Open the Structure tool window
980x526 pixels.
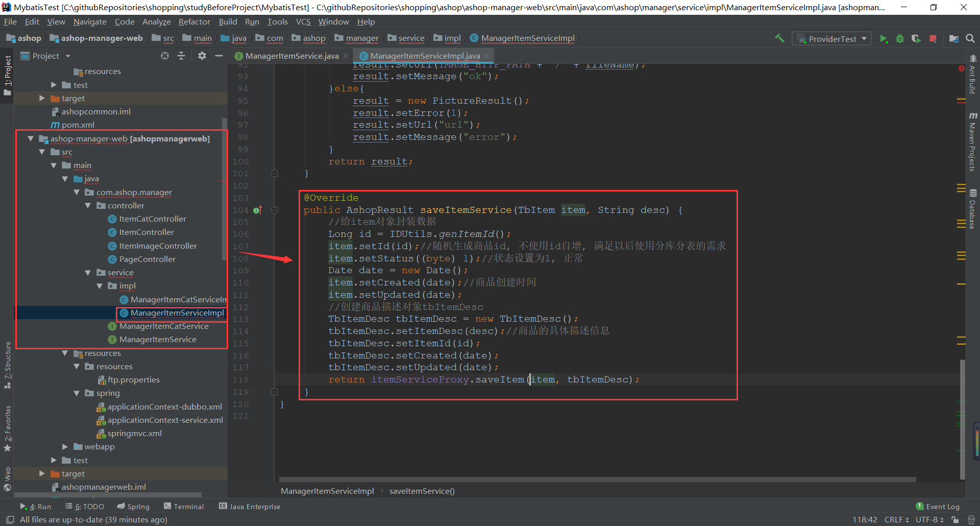[7, 365]
